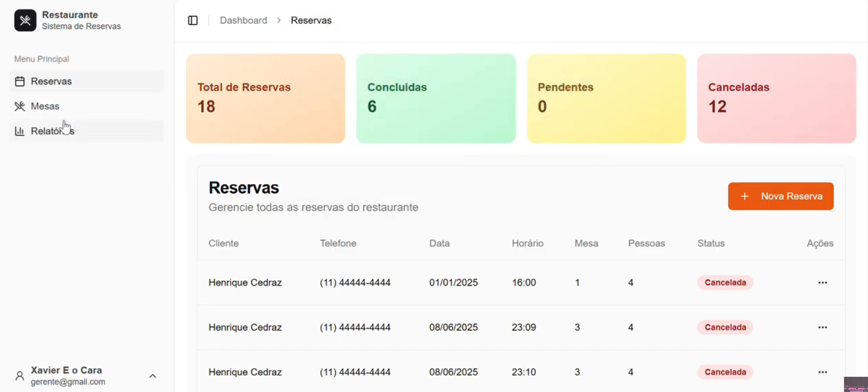Image resolution: width=868 pixels, height=392 pixels.
Task: Create a Nova Reserva
Action: pyautogui.click(x=780, y=196)
